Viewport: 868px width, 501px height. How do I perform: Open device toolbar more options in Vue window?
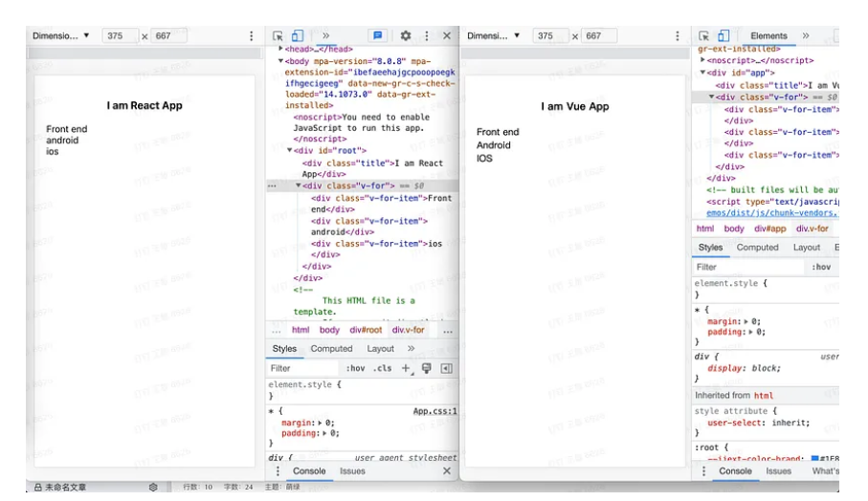[677, 36]
